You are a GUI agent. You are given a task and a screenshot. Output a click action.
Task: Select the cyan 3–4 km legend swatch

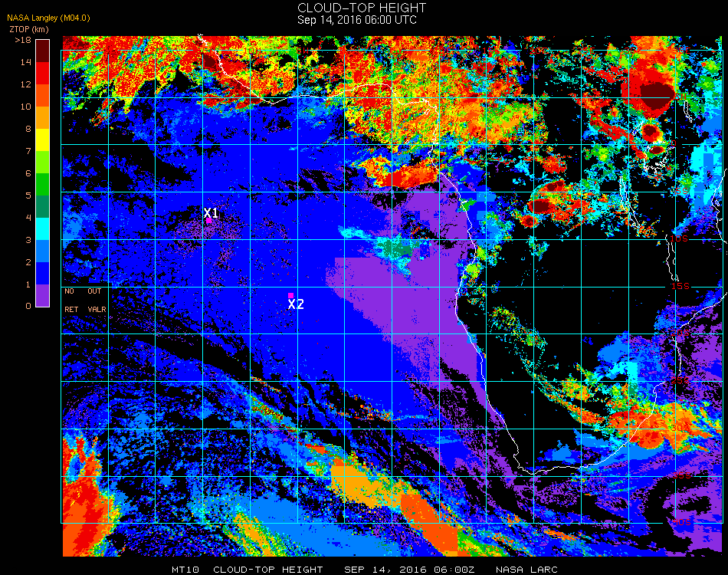43,229
